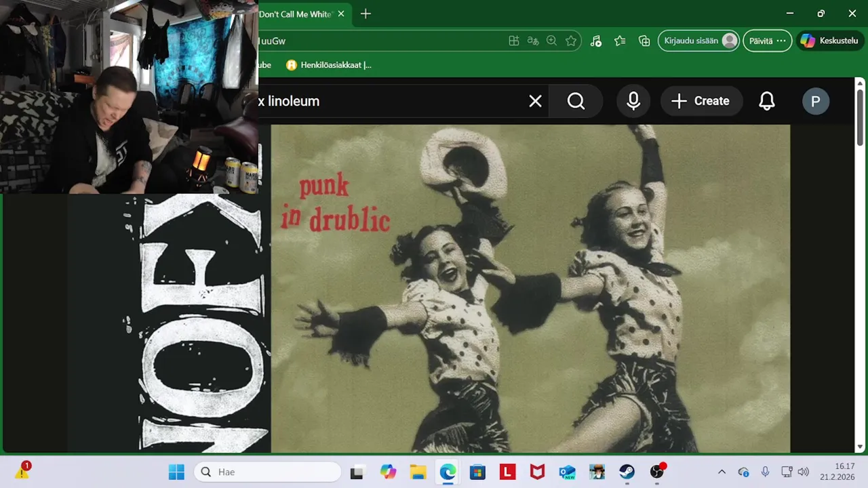Open Outlook (new) from the taskbar
The image size is (868, 488).
(567, 472)
